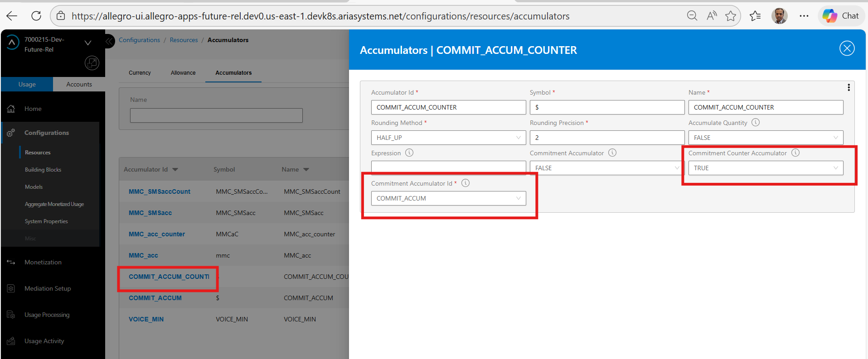Open the MMC_SMSacc accumulator link
This screenshot has width=868, height=359.
(x=150, y=213)
